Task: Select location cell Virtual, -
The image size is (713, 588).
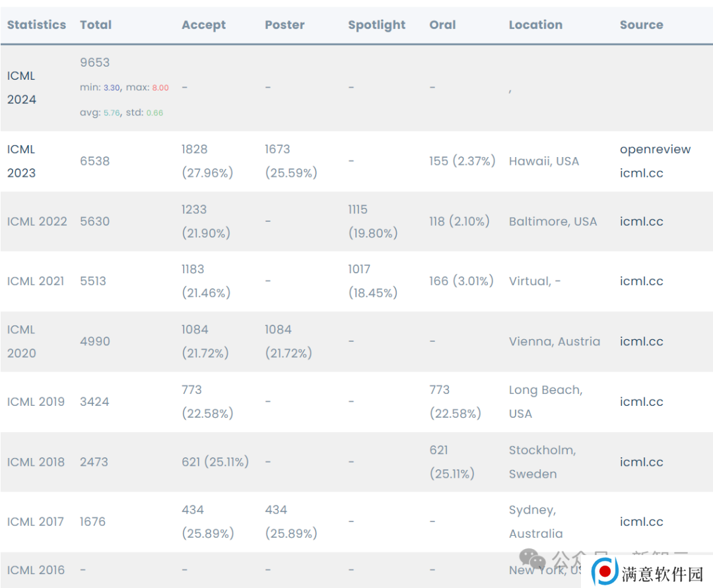Action: coord(534,281)
